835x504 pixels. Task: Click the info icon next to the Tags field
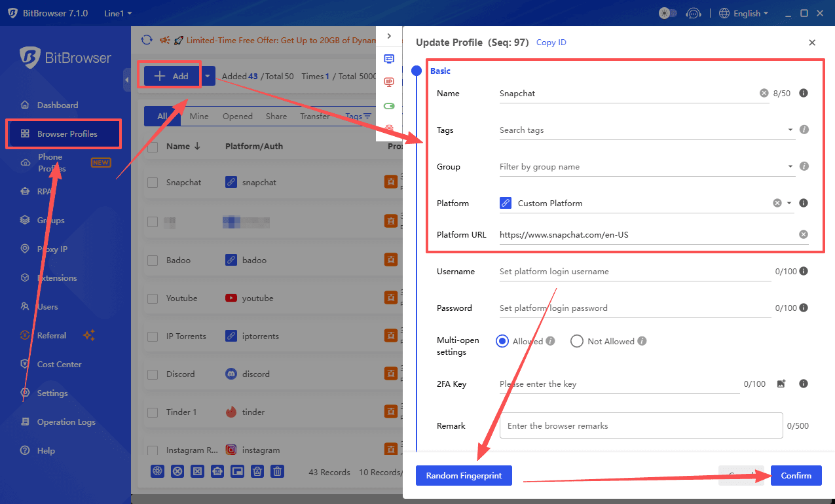click(804, 130)
